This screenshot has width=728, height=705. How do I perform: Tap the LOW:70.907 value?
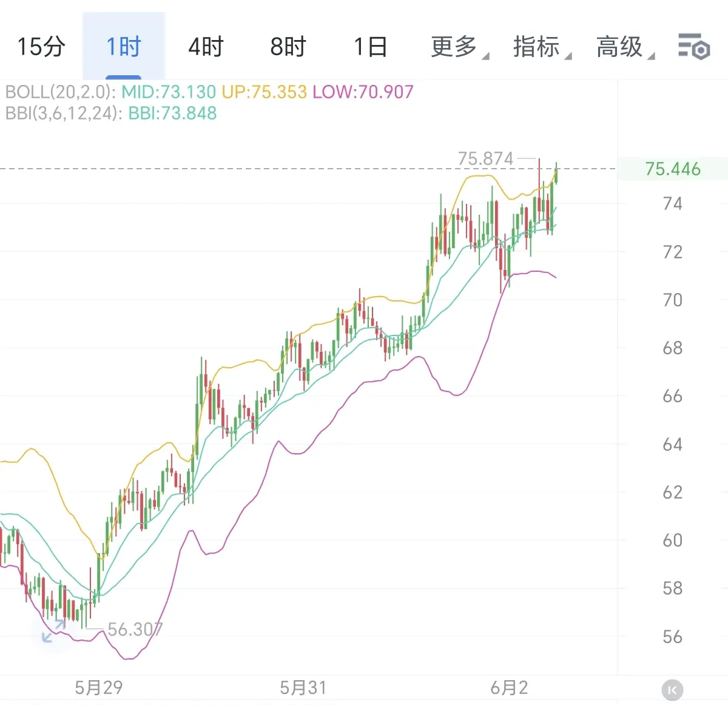363,92
